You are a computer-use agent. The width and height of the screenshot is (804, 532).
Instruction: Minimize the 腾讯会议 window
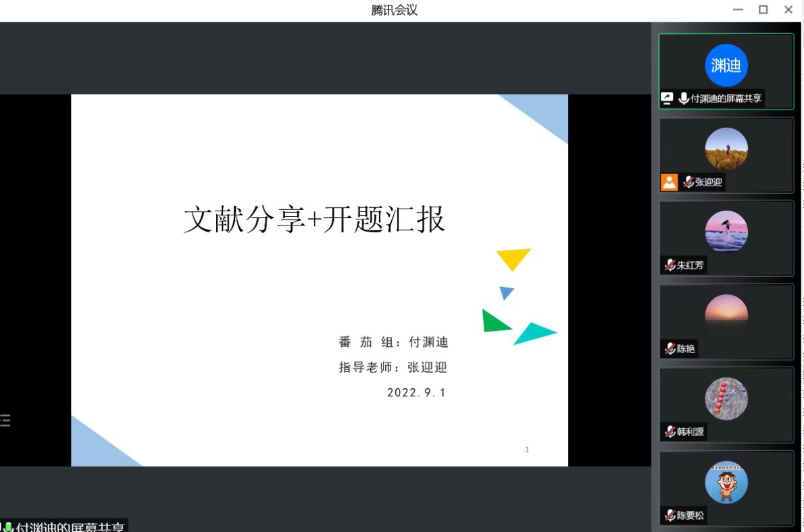click(738, 9)
